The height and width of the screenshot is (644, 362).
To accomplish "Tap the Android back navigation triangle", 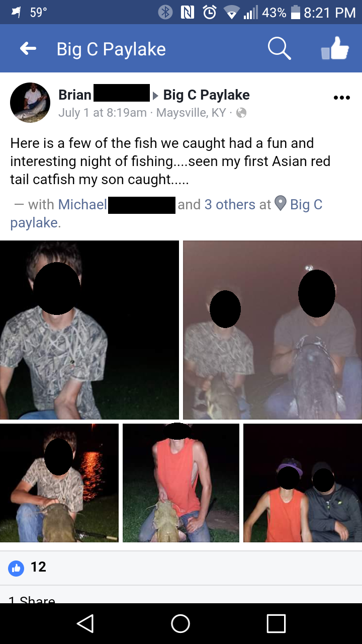I will coord(85,623).
